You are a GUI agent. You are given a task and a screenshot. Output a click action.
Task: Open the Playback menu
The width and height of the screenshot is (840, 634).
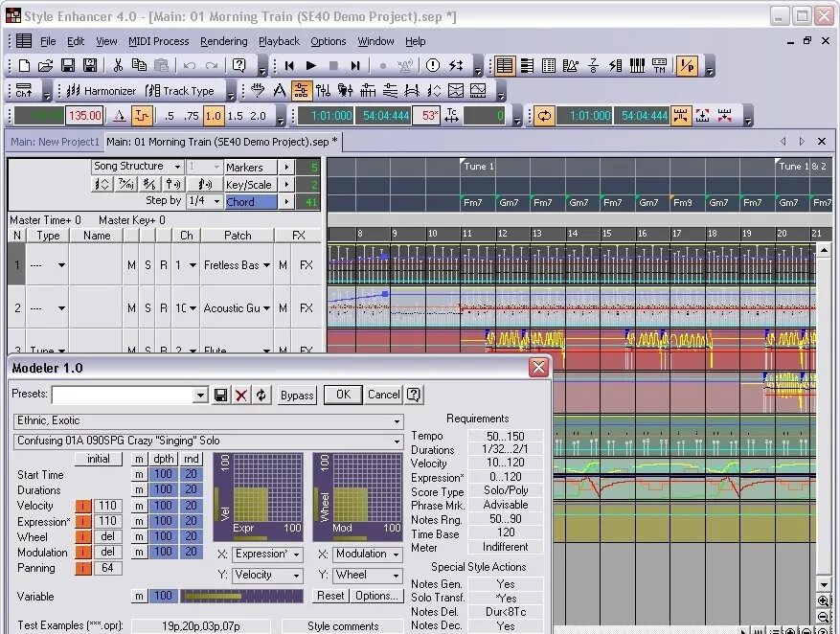(279, 41)
